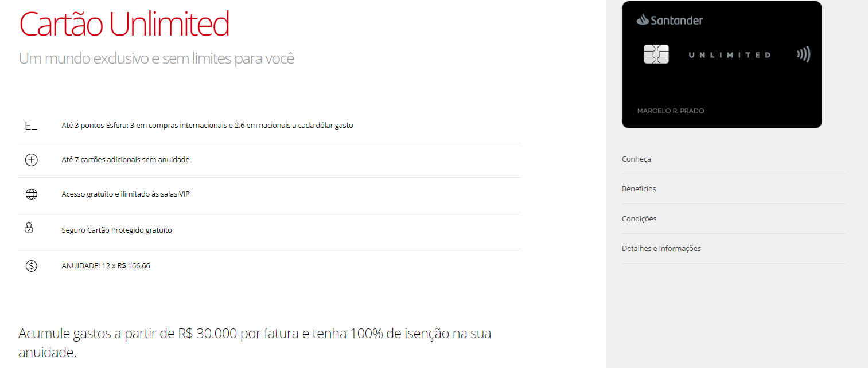This screenshot has width=868, height=368.
Task: Click the globe VIP lounge icon
Action: [32, 194]
